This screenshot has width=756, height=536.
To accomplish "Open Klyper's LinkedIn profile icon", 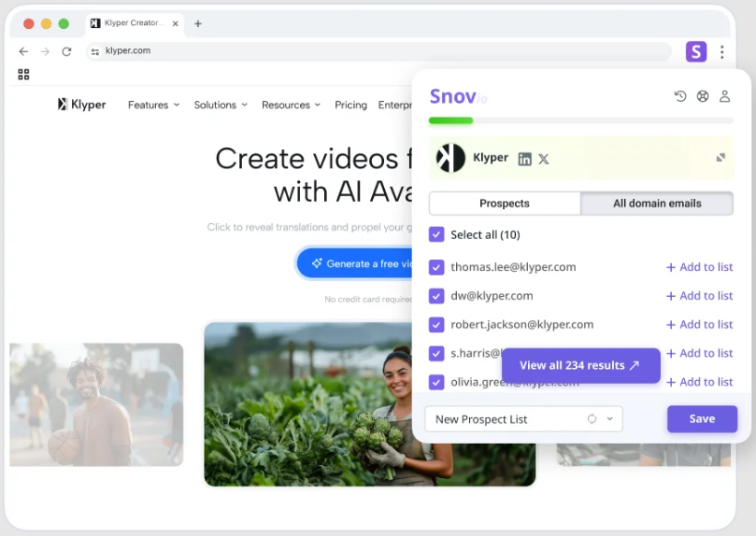I will [x=524, y=159].
